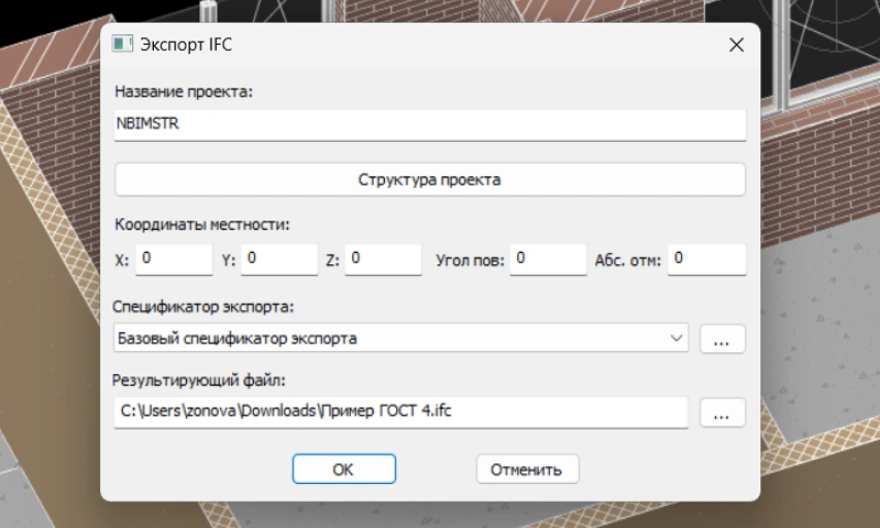Click the Экспорт IFC title bar text
The height and width of the screenshot is (528, 880).
[x=186, y=45]
